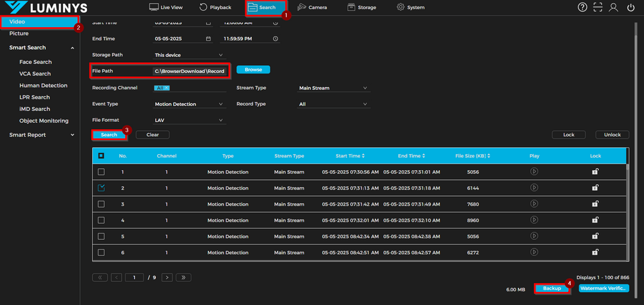Expand the Stream Type dropdown
This screenshot has width=644, height=305.
click(334, 88)
